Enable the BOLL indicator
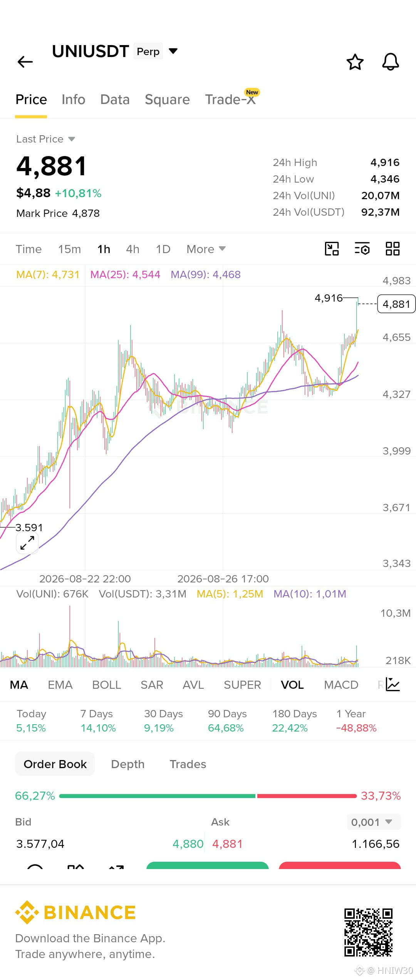Image resolution: width=416 pixels, height=980 pixels. pyautogui.click(x=107, y=685)
